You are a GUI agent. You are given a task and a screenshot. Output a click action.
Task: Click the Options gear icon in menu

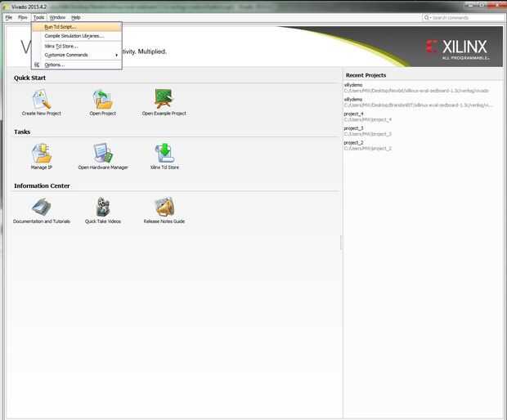pos(37,65)
